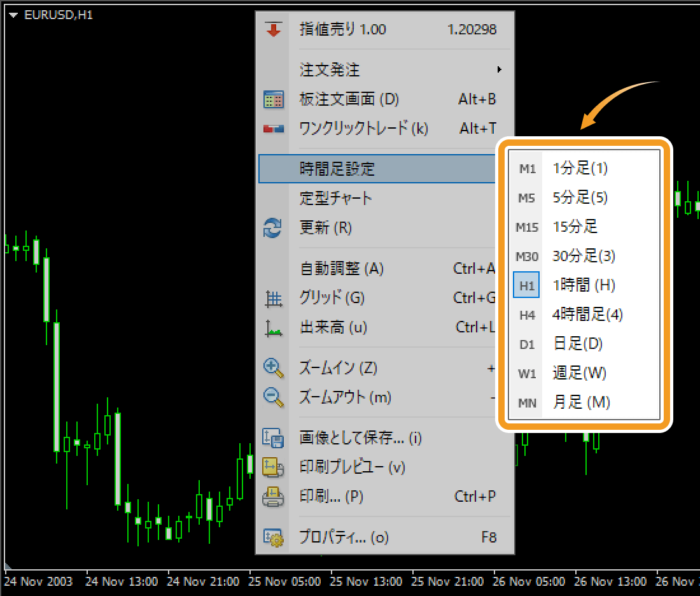Choose 板注文画面 (D) from menu
700x596 pixels.
[x=384, y=99]
